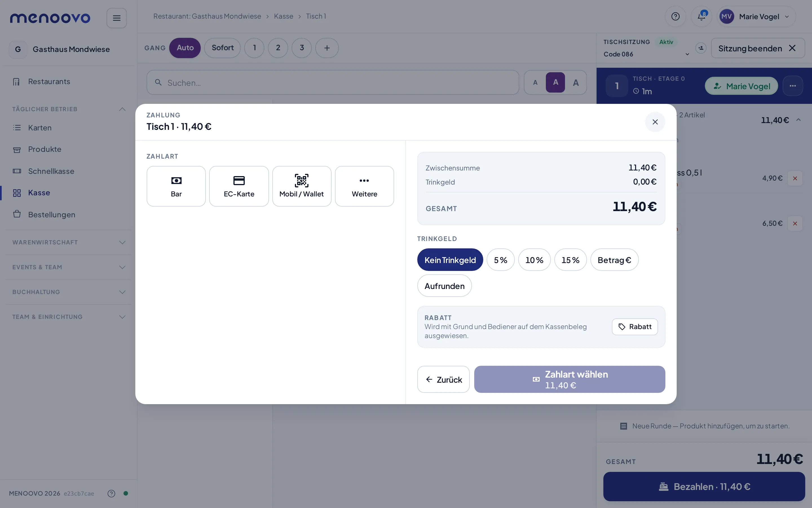Close the Zahlung dialog
The height and width of the screenshot is (508, 812).
[655, 122]
